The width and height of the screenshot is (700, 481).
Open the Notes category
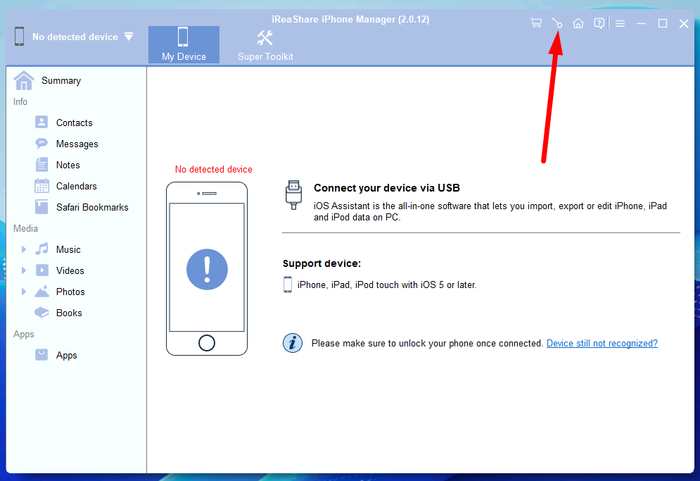click(x=67, y=165)
